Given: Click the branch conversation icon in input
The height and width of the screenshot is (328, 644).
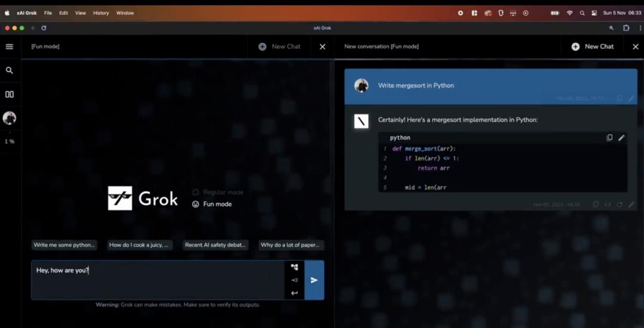Looking at the screenshot, I should (x=295, y=267).
